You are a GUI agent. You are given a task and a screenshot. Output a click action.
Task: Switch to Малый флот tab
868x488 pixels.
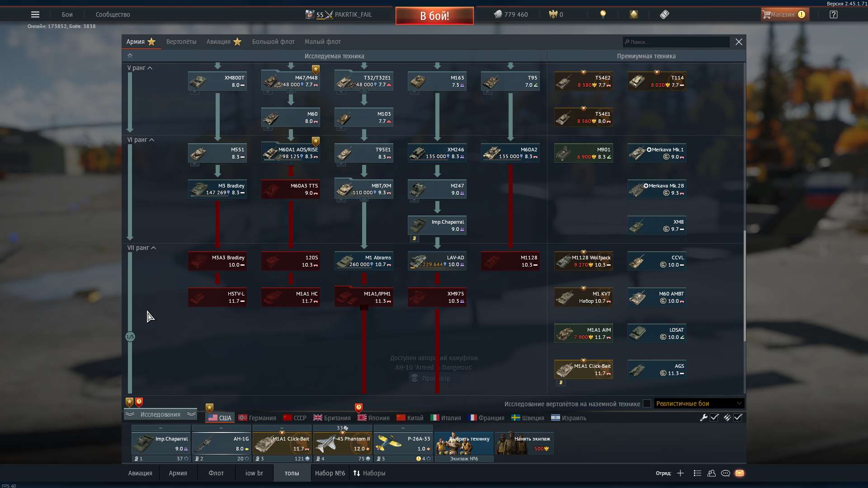pyautogui.click(x=322, y=42)
